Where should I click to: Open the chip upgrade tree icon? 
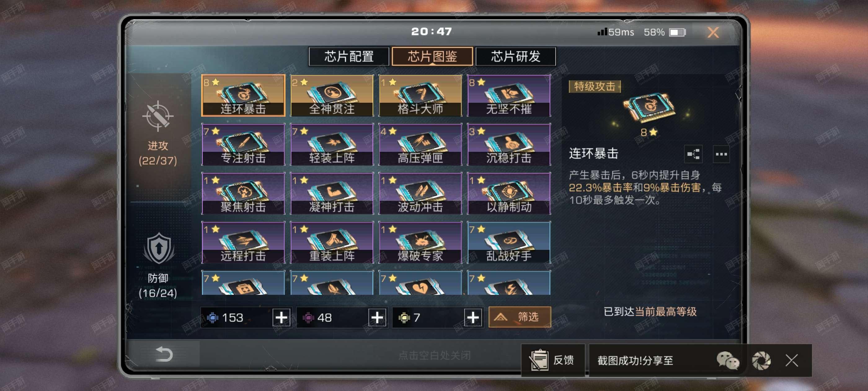click(x=693, y=154)
